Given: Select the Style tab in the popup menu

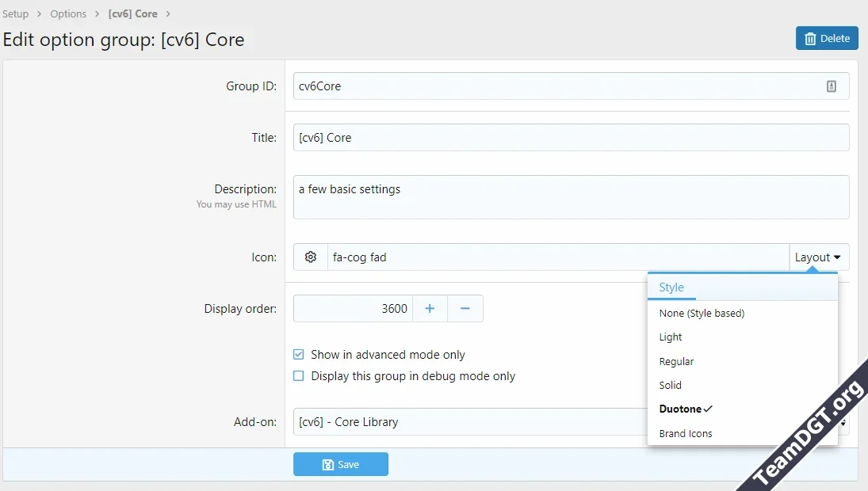Looking at the screenshot, I should pos(671,287).
